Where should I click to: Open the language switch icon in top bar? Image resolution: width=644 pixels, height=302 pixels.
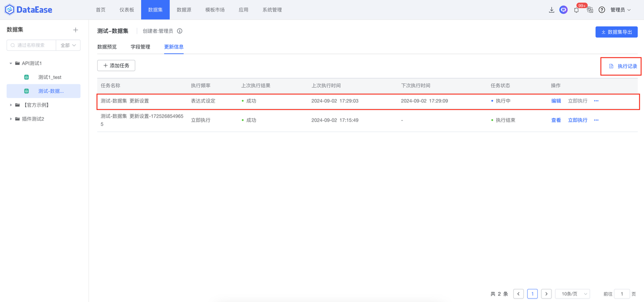(x=590, y=10)
